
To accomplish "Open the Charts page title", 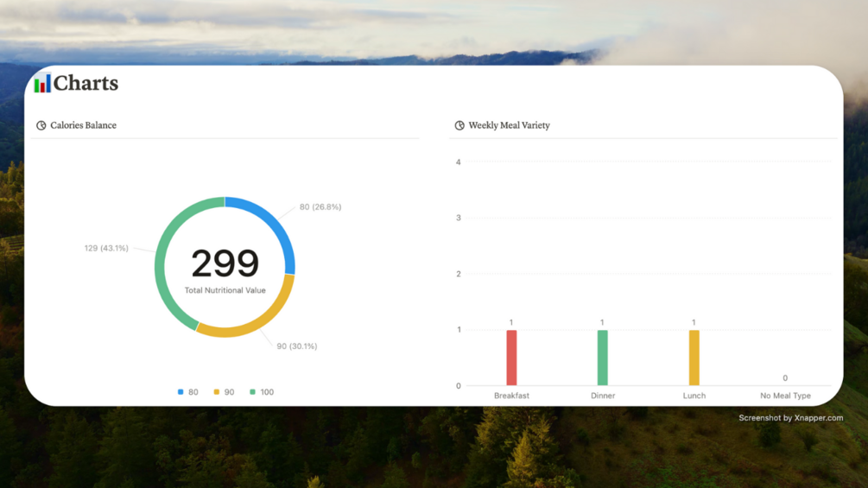I will click(86, 83).
